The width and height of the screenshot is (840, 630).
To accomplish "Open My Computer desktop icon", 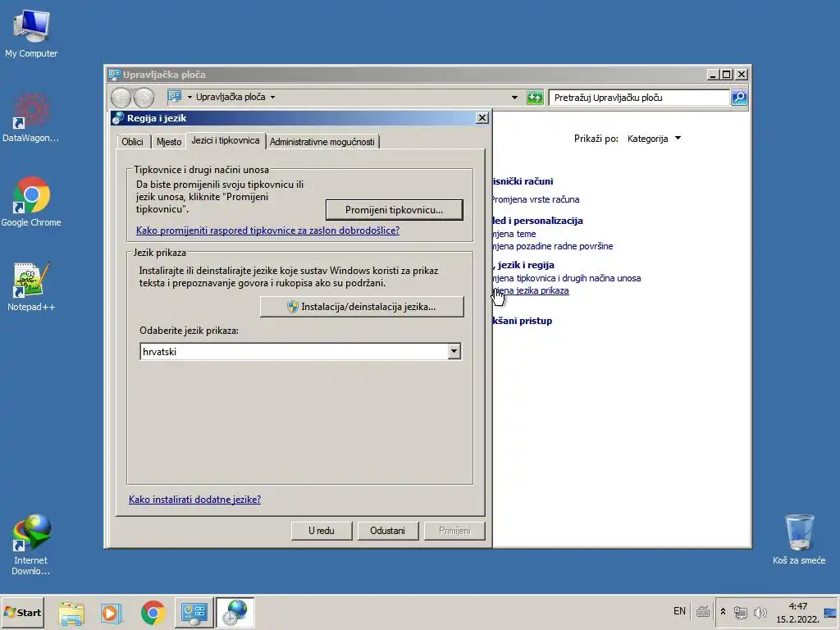I will pyautogui.click(x=31, y=33).
